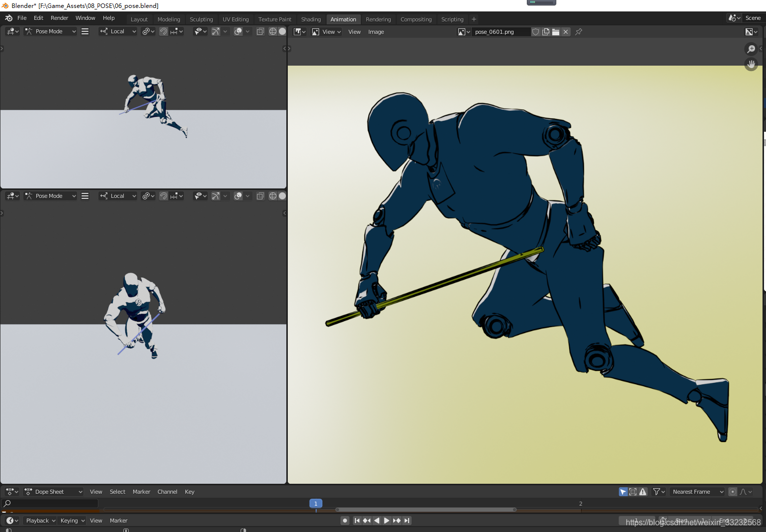Open a new image with the folder icon
This screenshot has height=532, width=766.
tap(556, 32)
